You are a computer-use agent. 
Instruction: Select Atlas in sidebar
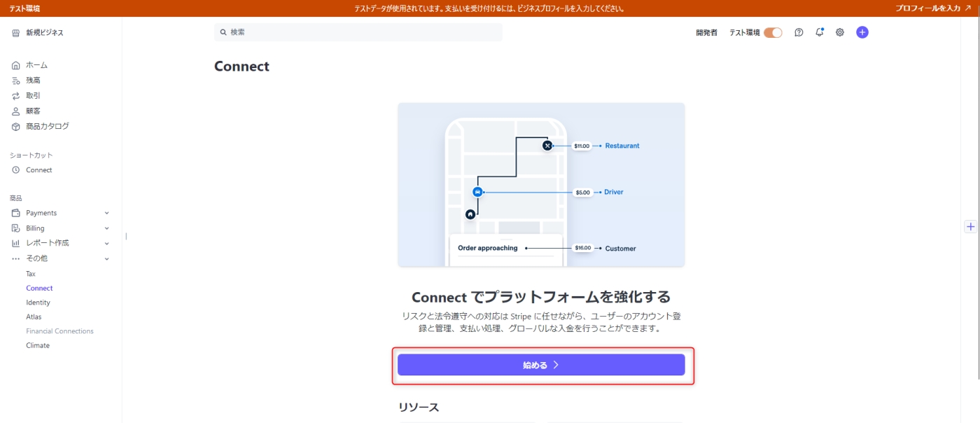pos(34,317)
